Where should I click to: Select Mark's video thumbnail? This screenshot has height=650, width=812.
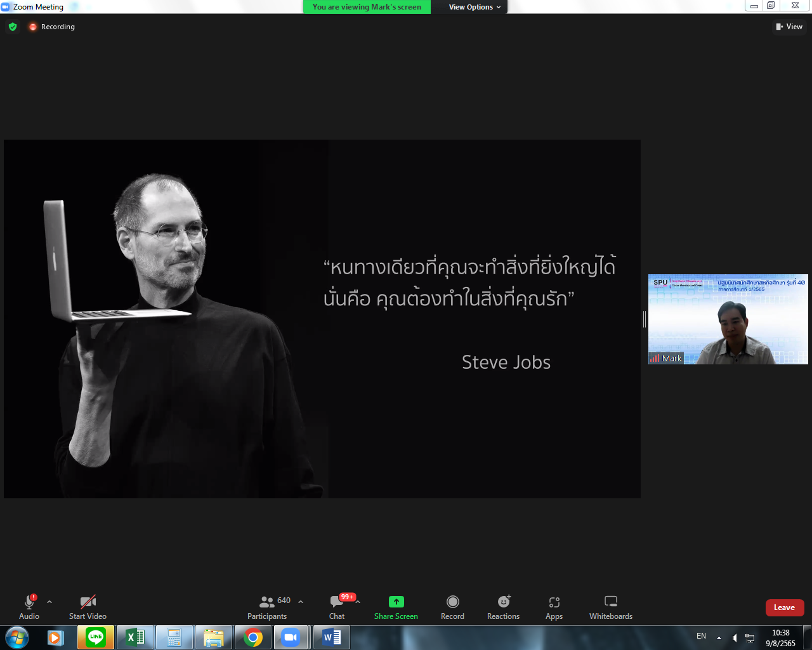[728, 319]
